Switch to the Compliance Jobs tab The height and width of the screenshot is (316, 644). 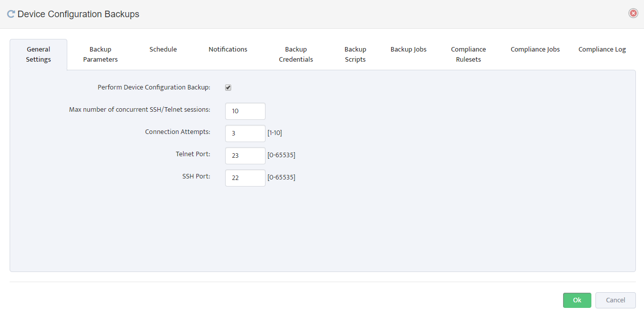tap(535, 50)
